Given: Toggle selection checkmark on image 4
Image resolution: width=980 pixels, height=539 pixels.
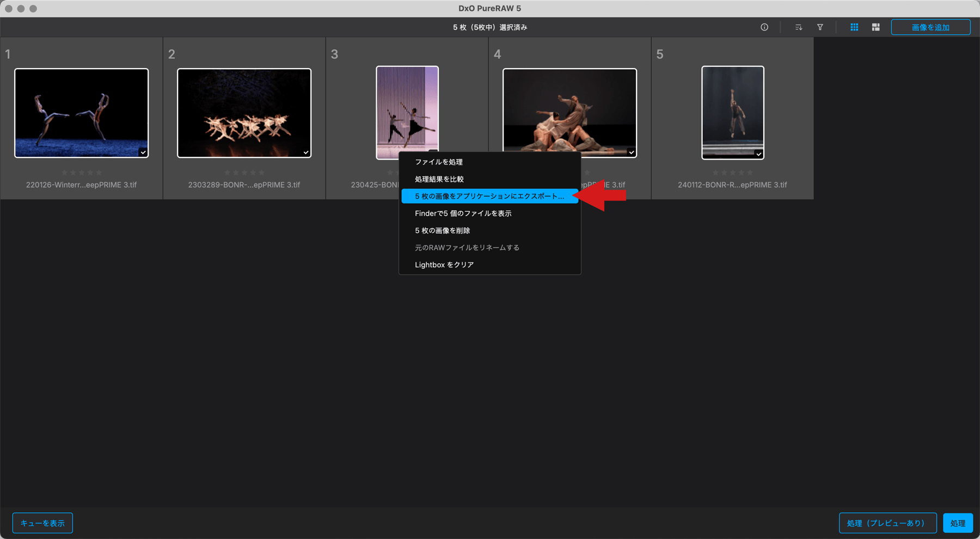Looking at the screenshot, I should (632, 152).
